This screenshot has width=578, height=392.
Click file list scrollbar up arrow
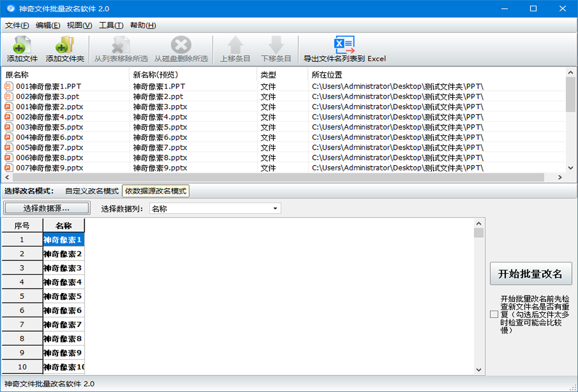coord(570,73)
